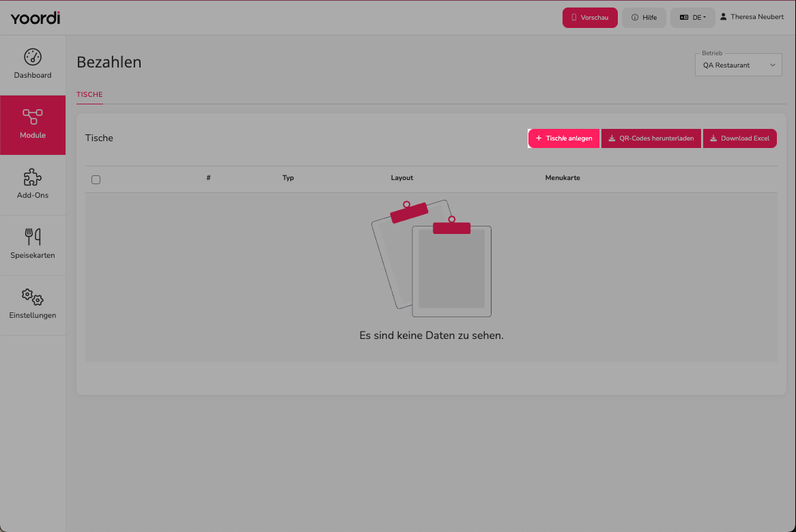
Task: Click the chevron arrow in Betrieb selector
Action: click(772, 65)
